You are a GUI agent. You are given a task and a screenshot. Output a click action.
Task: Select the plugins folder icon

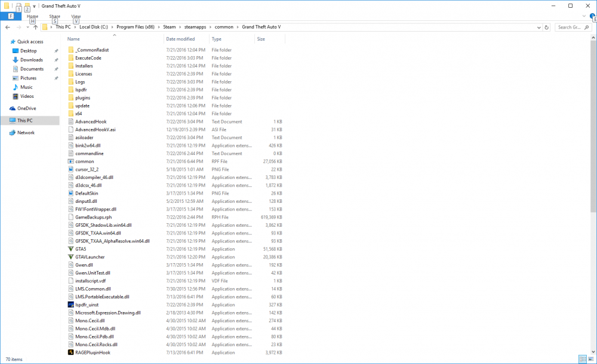pos(71,98)
